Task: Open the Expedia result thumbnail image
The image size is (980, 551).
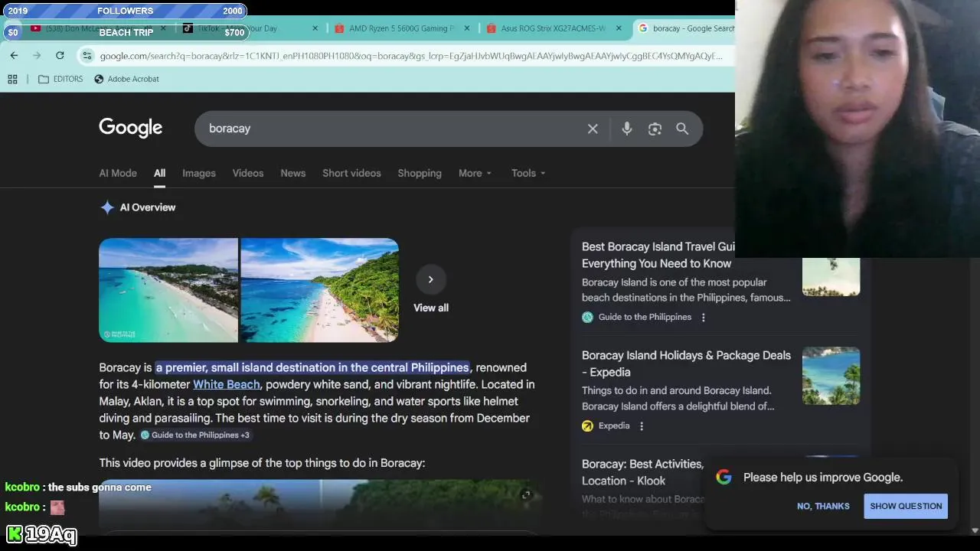Action: click(831, 376)
